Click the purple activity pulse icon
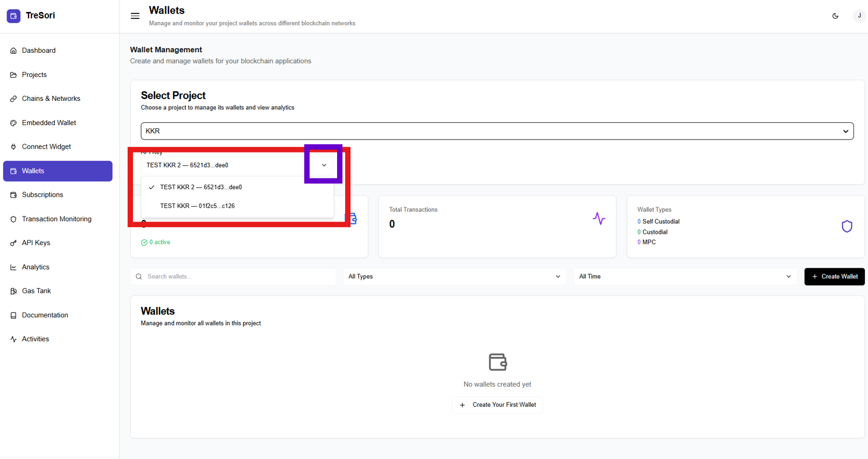Screen dimensions: 868x459 pyautogui.click(x=599, y=218)
